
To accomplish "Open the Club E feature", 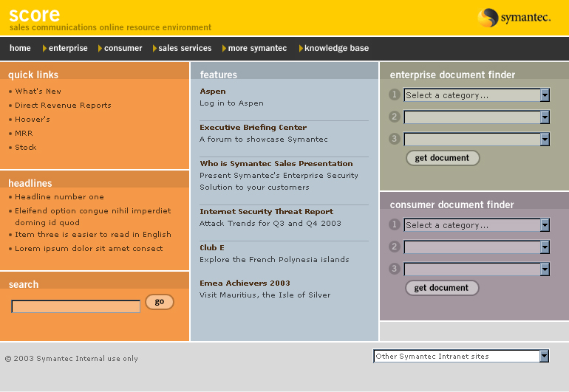I will coord(212,247).
